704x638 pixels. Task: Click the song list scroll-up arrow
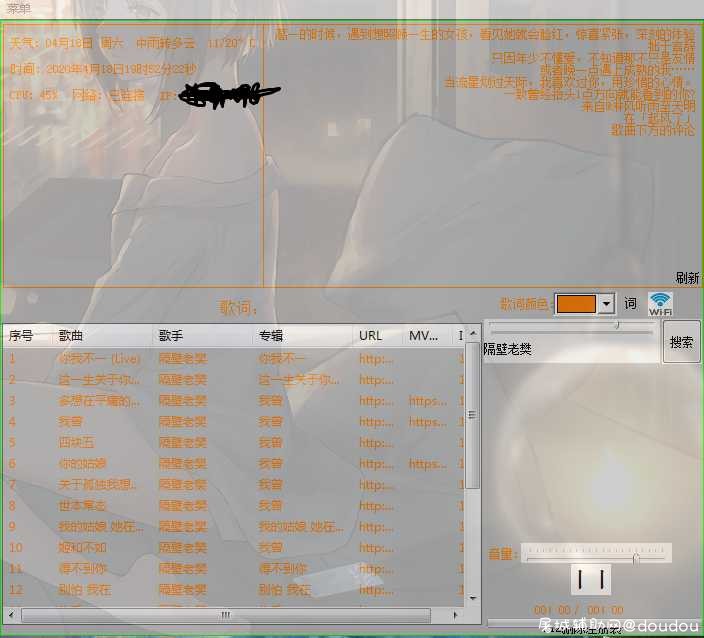(472, 334)
